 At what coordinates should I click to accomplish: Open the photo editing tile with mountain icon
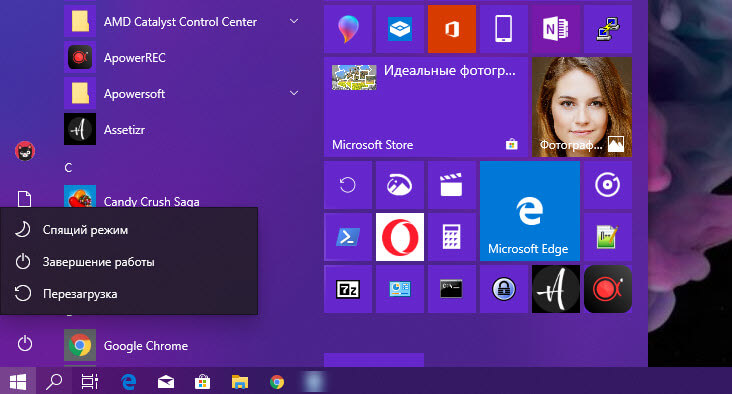point(400,185)
